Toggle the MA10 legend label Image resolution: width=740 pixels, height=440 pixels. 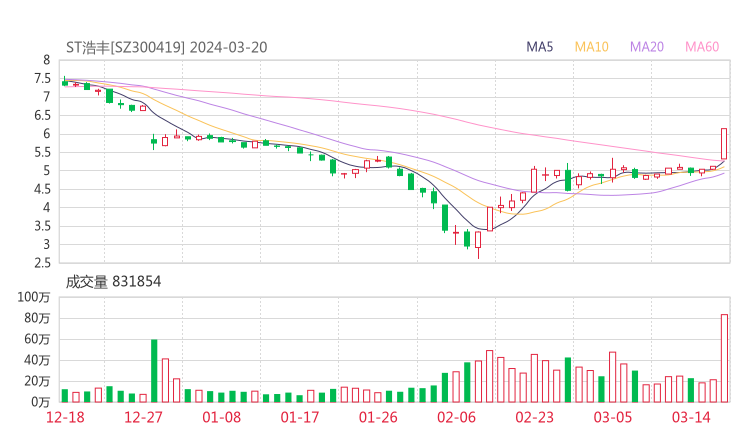pos(591,47)
